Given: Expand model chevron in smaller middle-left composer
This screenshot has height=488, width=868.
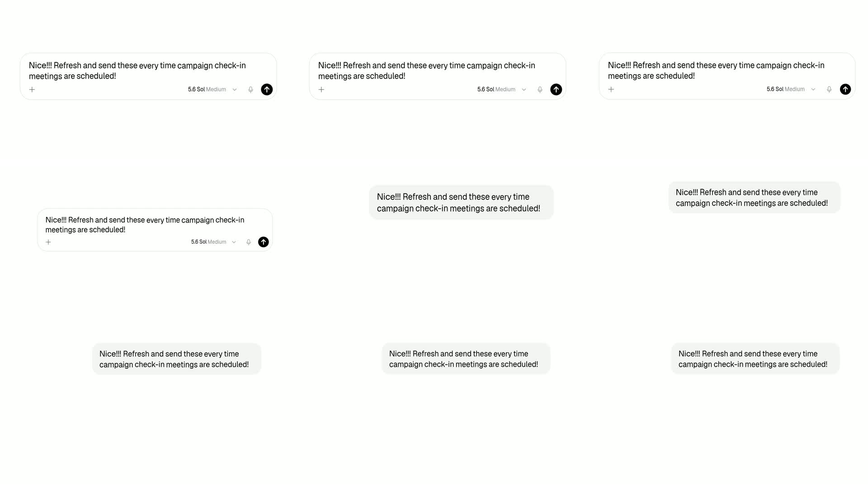Looking at the screenshot, I should (x=234, y=242).
